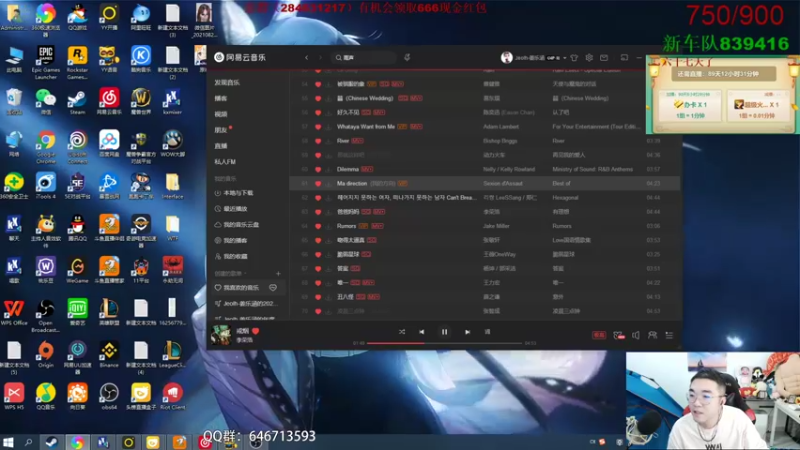Viewport: 800px width, 450px height.
Task: Open 直播 in the sidebar
Action: pos(221,146)
